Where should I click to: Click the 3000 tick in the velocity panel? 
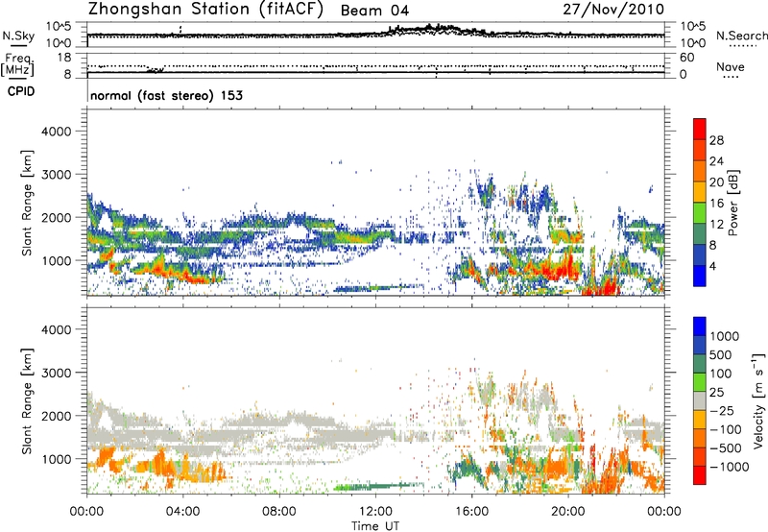[56, 373]
